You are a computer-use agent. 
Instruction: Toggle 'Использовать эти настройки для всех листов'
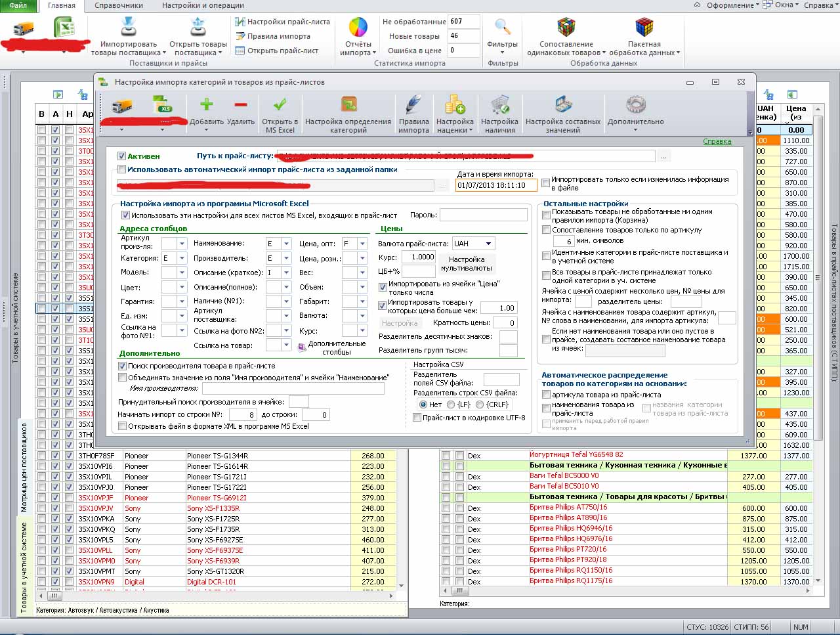click(x=125, y=215)
